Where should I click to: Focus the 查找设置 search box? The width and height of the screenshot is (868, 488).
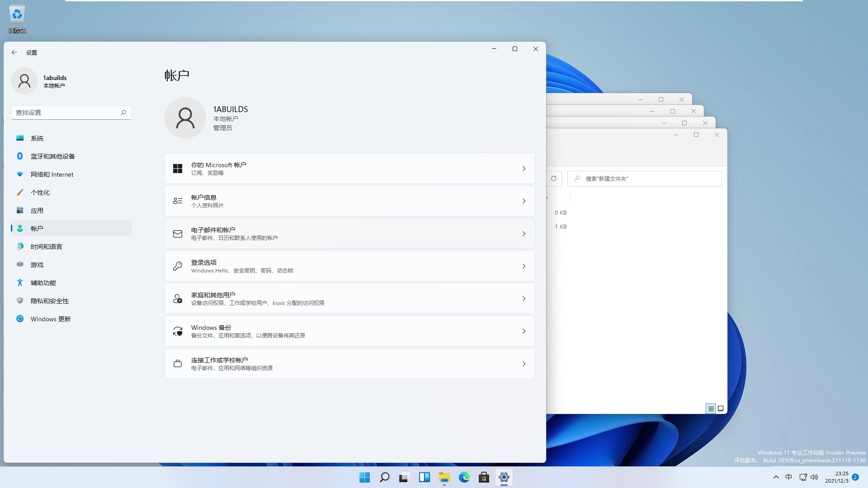71,113
